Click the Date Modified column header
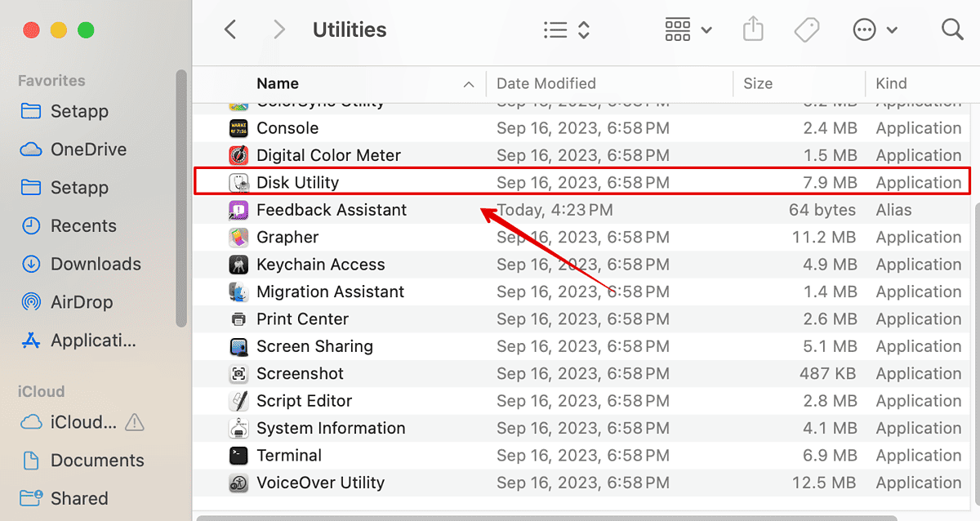The width and height of the screenshot is (980, 521). [546, 83]
